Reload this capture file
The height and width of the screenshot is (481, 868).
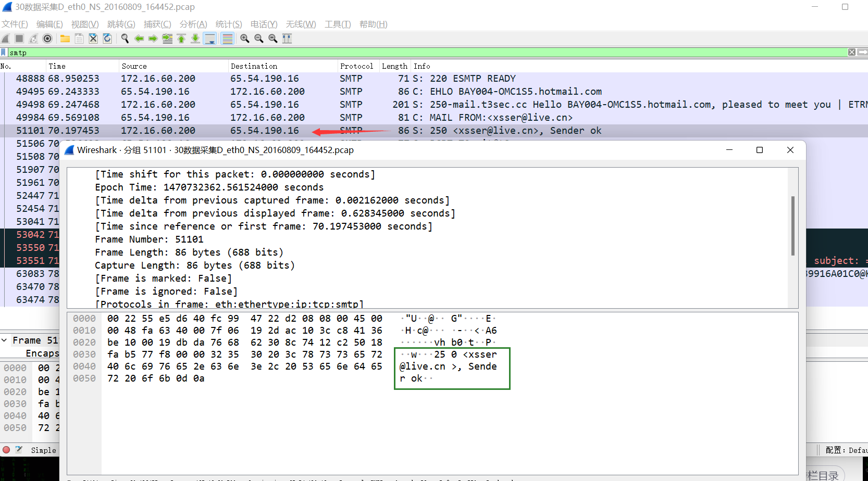pyautogui.click(x=107, y=39)
